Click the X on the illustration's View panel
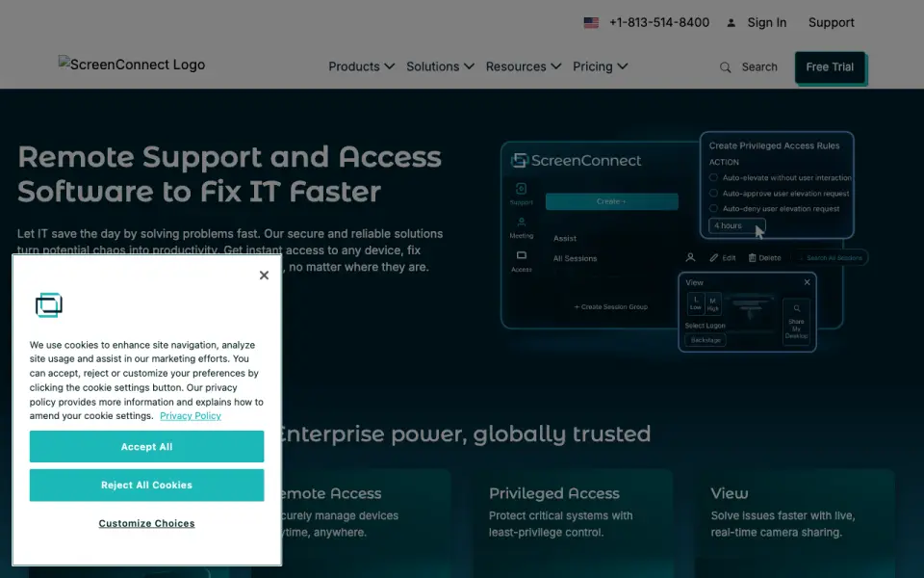The width and height of the screenshot is (924, 578). [808, 282]
